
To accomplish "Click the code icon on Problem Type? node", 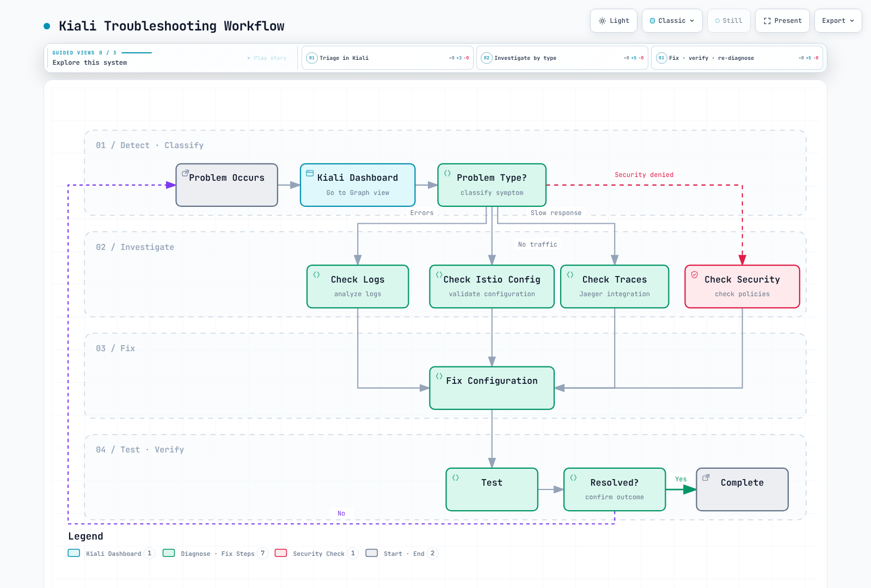I will (x=447, y=173).
